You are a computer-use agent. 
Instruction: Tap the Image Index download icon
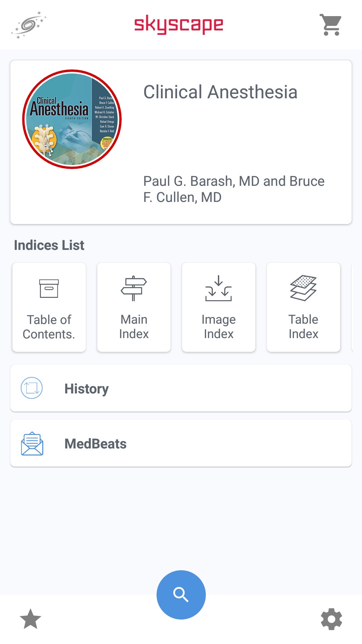[219, 288]
